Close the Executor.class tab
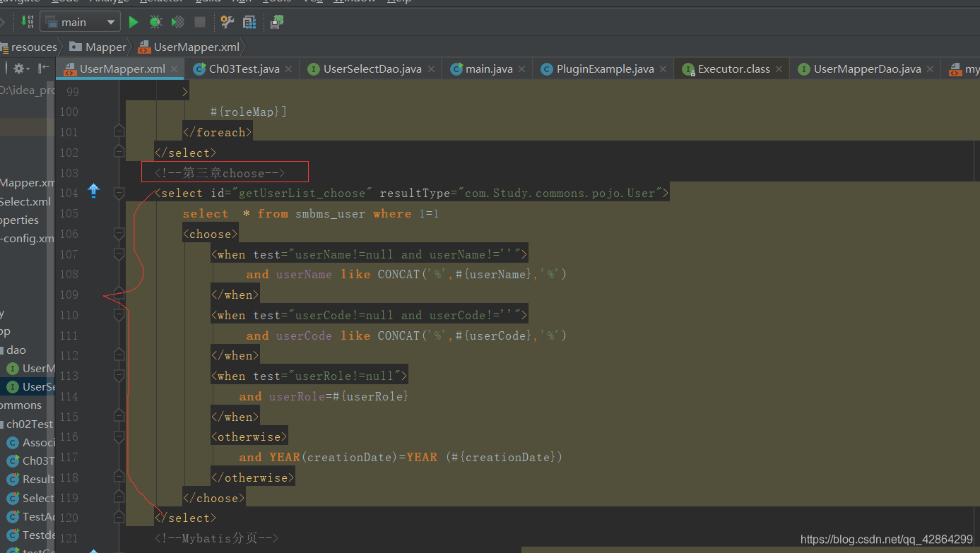The width and height of the screenshot is (980, 553). click(779, 69)
